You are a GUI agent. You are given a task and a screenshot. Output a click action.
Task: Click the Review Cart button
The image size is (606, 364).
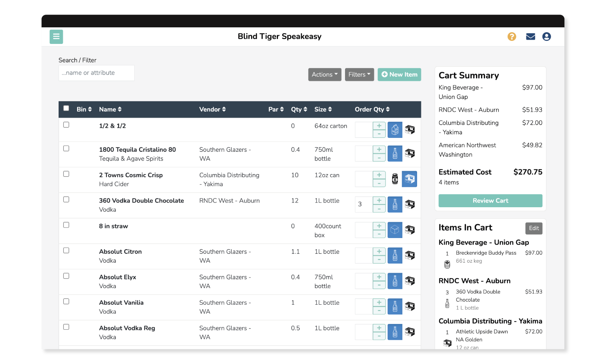490,201
